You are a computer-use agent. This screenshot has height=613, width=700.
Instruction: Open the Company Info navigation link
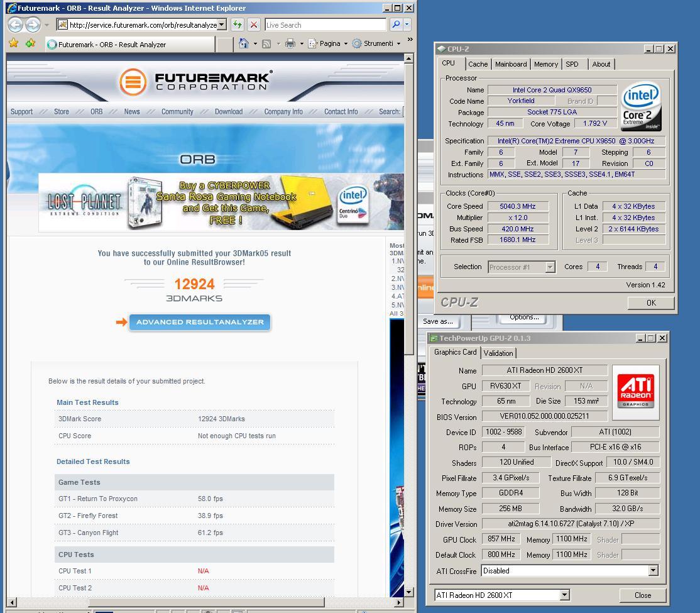283,112
